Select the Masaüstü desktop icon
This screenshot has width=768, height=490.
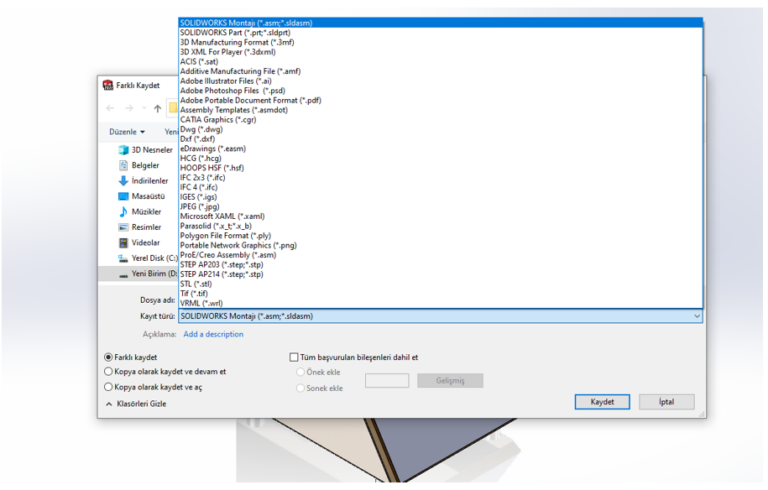coord(124,196)
